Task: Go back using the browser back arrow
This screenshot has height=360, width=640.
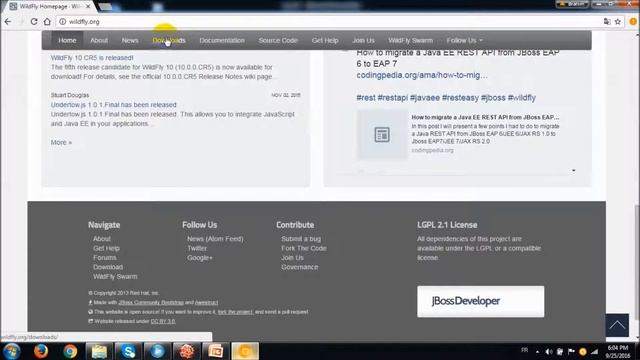Action: pyautogui.click(x=8, y=22)
